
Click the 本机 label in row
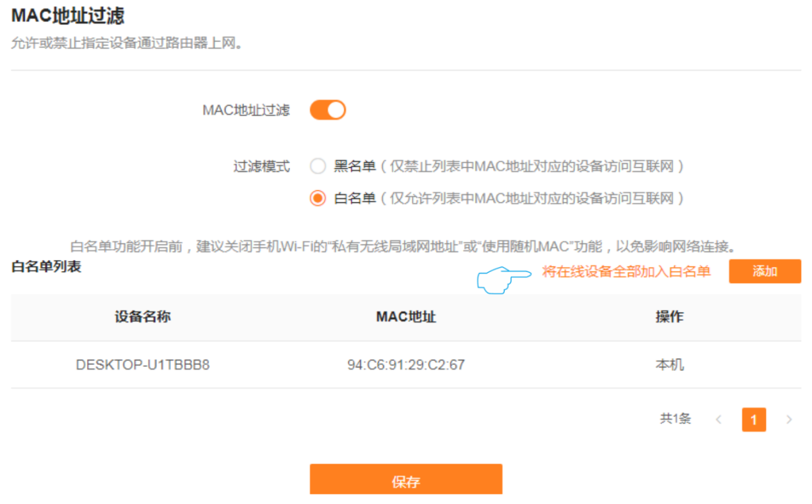669,365
